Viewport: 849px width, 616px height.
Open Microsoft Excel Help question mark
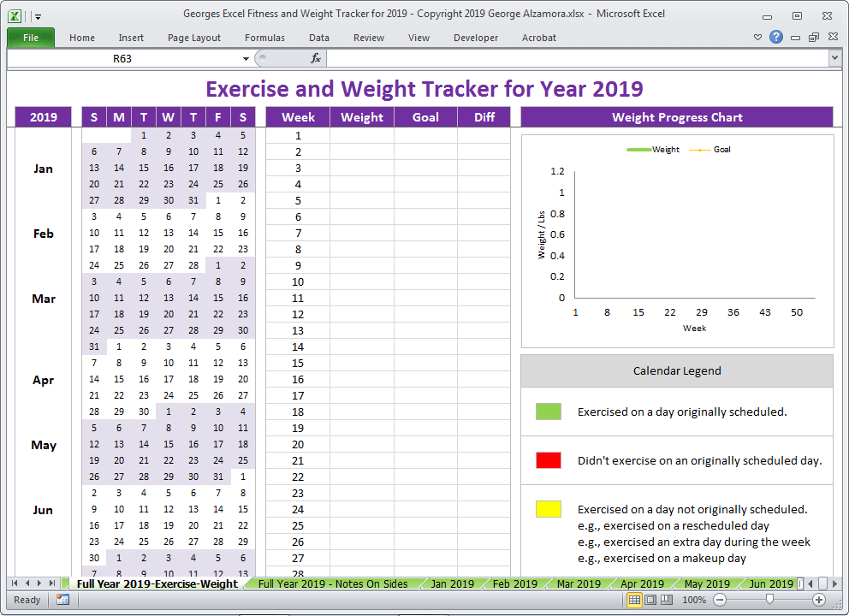776,38
